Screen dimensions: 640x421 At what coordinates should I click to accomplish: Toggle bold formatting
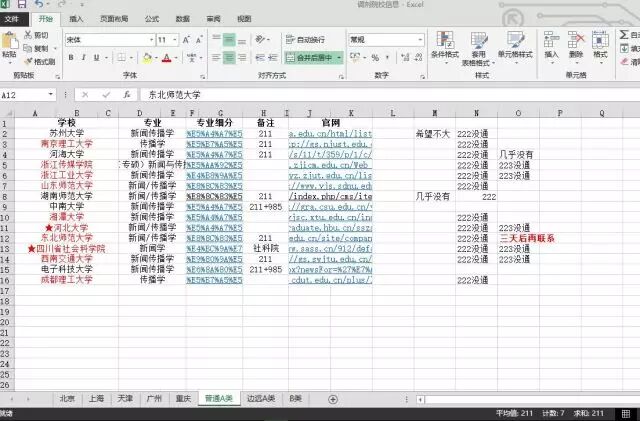(x=71, y=58)
